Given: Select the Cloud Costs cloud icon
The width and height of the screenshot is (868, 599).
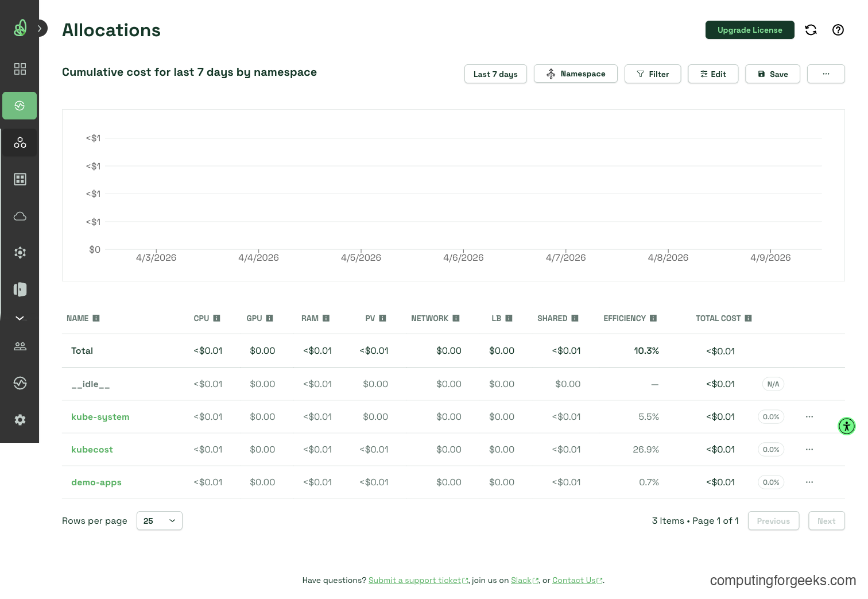Looking at the screenshot, I should click(20, 216).
